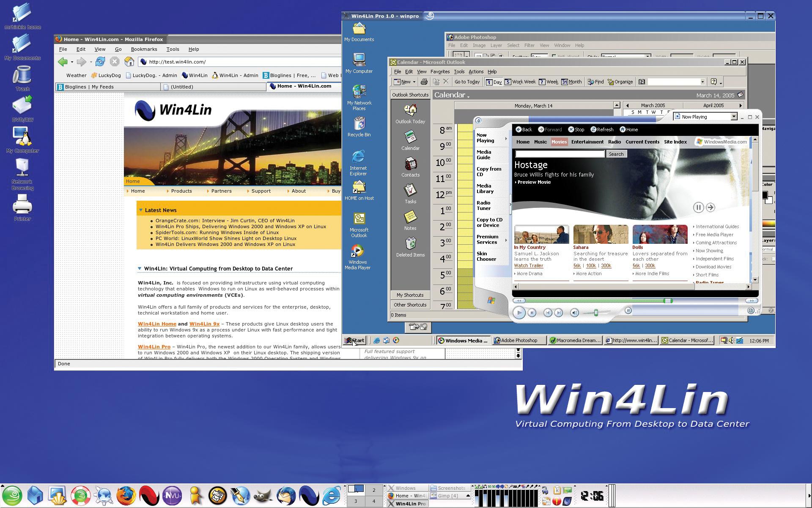The image size is (812, 508).
Task: Collapse the Latest News section triangle
Action: click(141, 210)
